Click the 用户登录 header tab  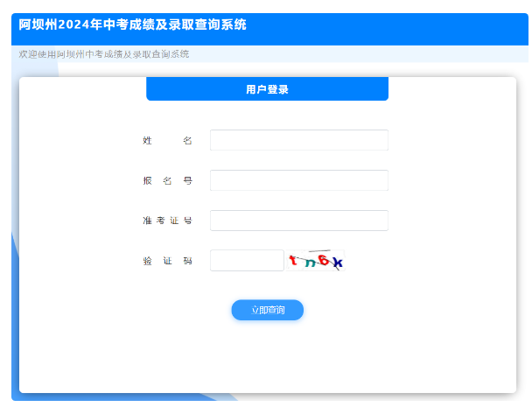tap(268, 89)
